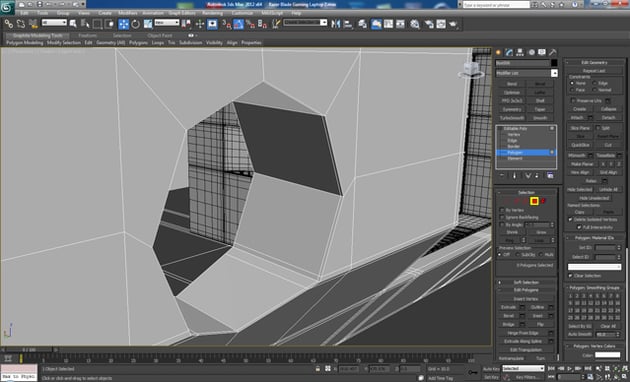Enable the Ignore Backfacing checkbox

click(502, 217)
